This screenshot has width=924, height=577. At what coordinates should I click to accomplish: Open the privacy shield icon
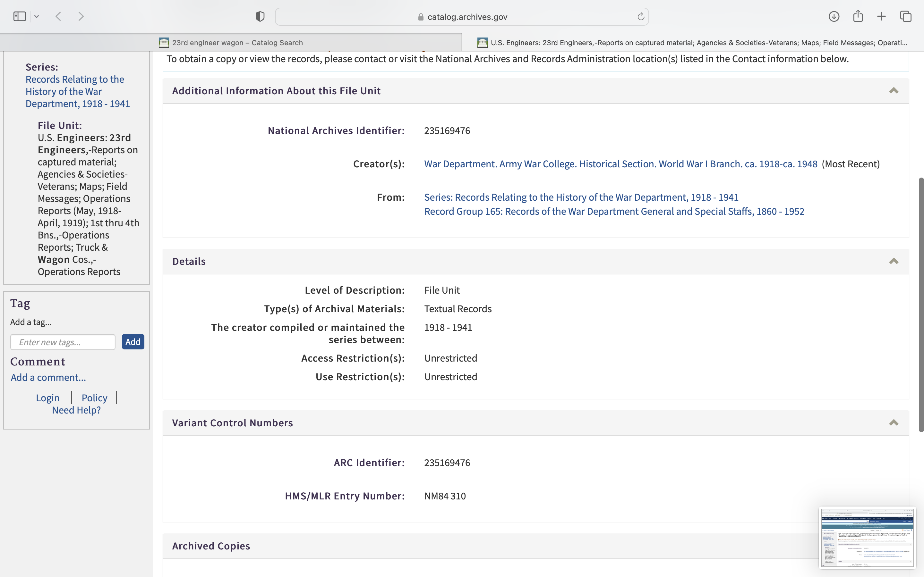[x=260, y=16]
